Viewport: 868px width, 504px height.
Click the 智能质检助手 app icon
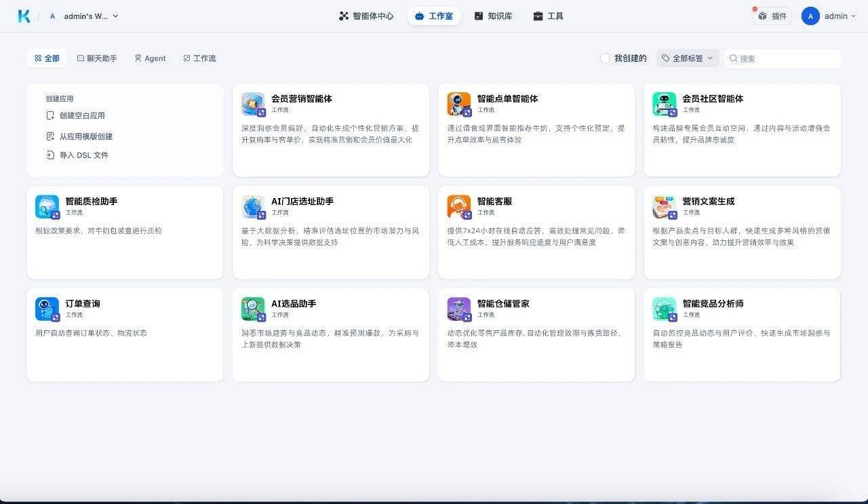[47, 206]
